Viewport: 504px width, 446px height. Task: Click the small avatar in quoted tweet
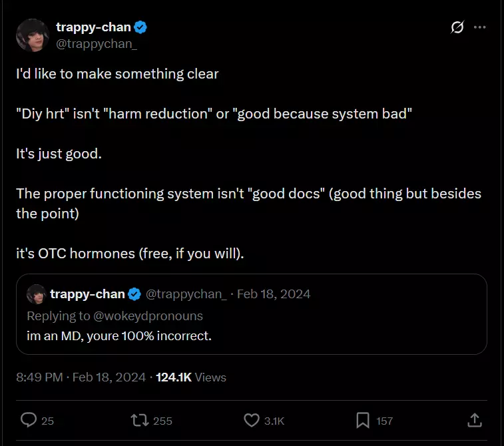(36, 294)
